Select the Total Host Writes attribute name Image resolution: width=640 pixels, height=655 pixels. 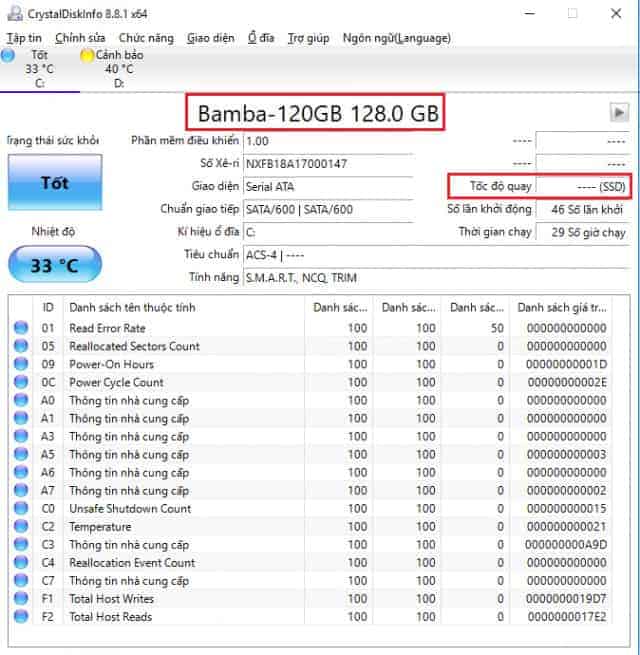(x=112, y=599)
